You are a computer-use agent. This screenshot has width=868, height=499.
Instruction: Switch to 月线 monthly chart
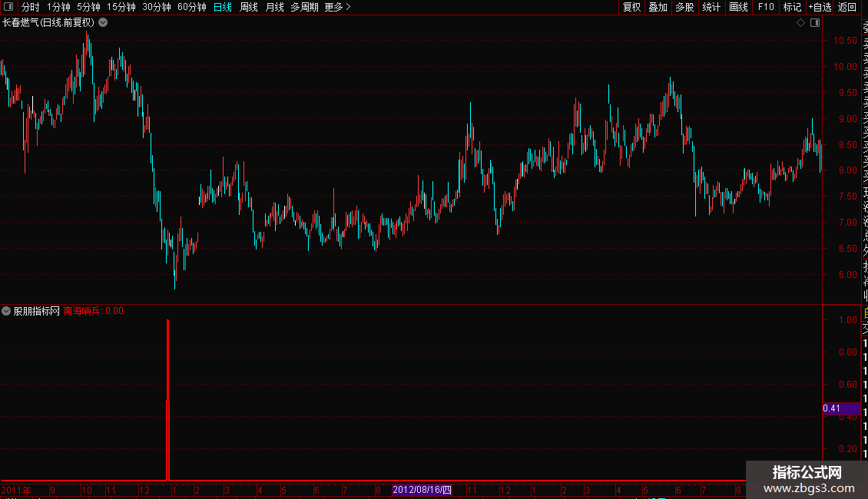274,7
